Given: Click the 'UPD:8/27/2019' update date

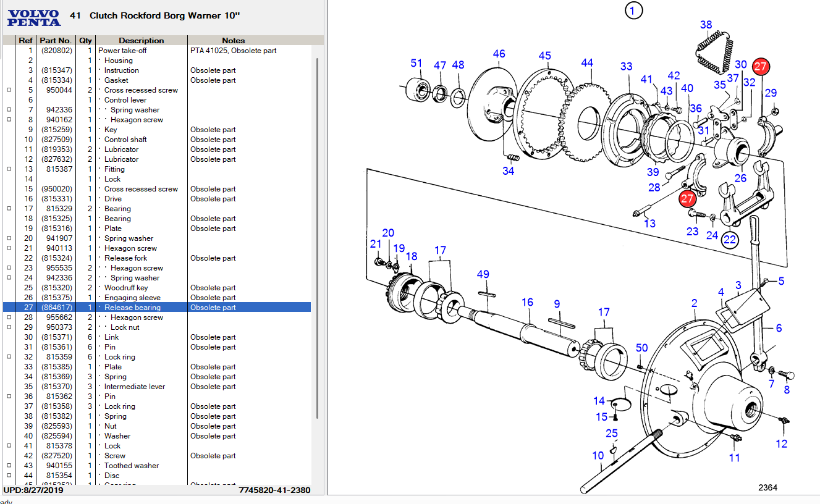Looking at the screenshot, I should click(x=33, y=490).
